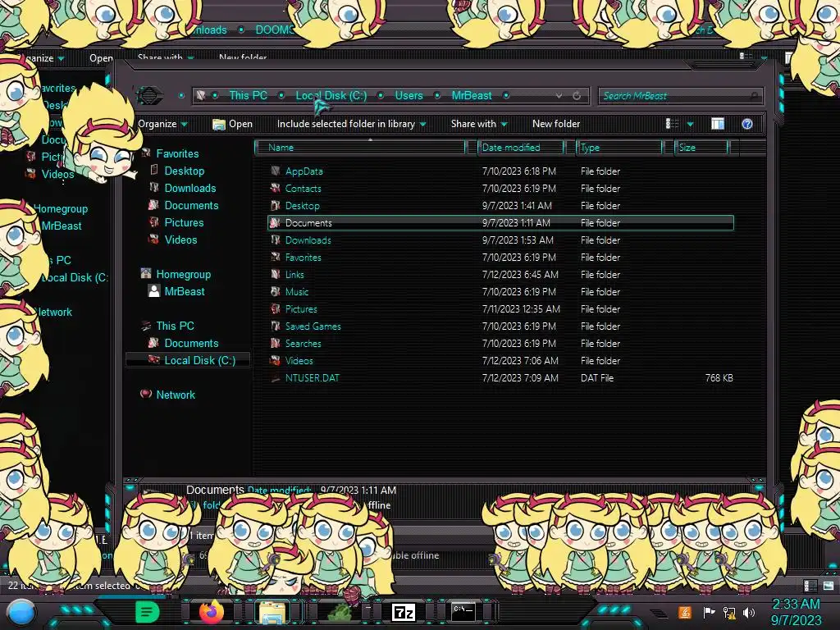Select the Pictures folder icon in file list

point(276,309)
